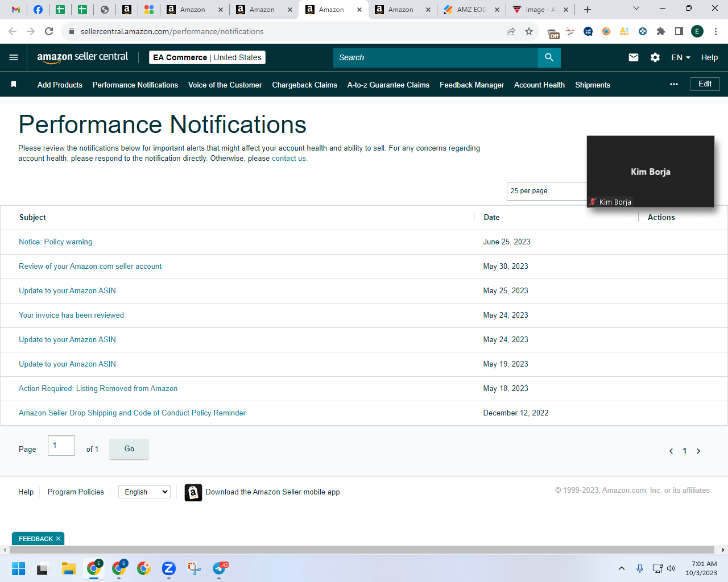Click the browser address bar URL

[x=172, y=31]
